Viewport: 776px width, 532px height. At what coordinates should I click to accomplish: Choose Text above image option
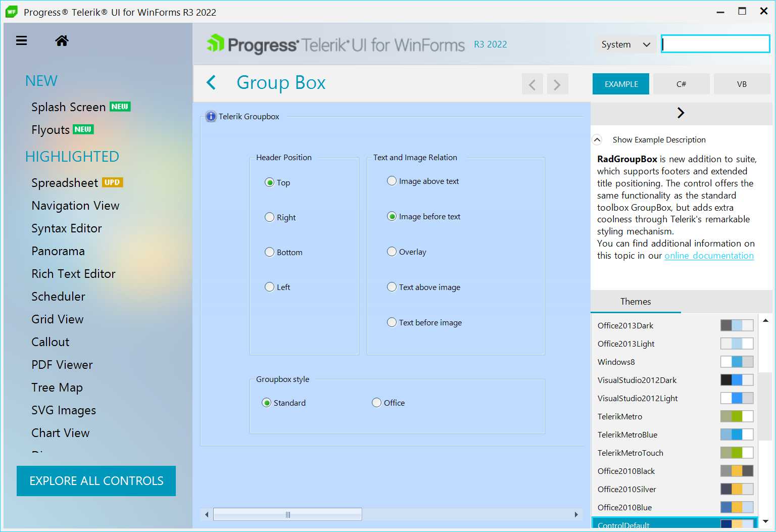pyautogui.click(x=424, y=287)
